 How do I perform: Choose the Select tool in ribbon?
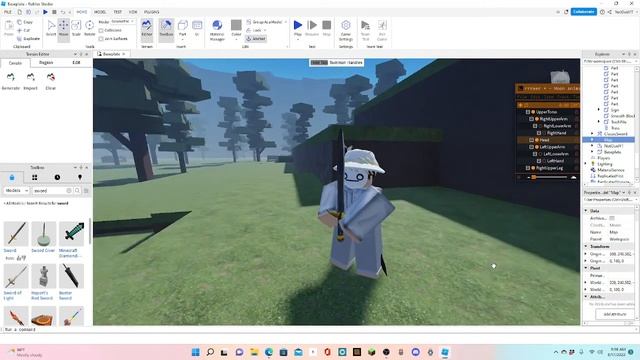click(51, 29)
